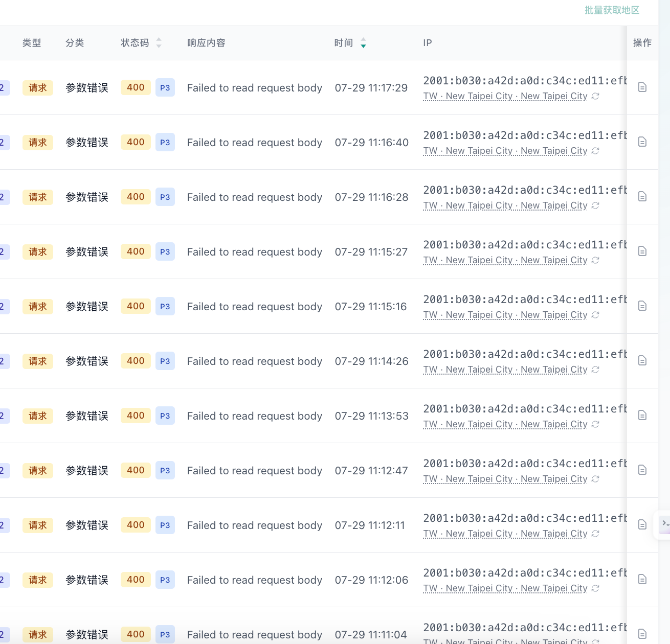The width and height of the screenshot is (670, 644).
Task: Click 请求 tag in 11:12:11 row
Action: (38, 525)
